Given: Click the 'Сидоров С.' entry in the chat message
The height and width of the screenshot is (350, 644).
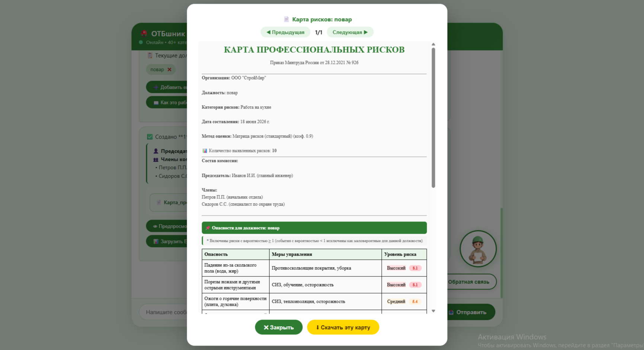Looking at the screenshot, I should 173,176.
